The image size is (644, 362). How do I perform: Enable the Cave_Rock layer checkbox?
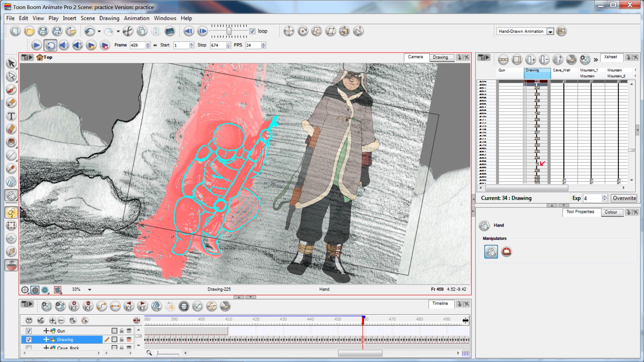point(29,348)
